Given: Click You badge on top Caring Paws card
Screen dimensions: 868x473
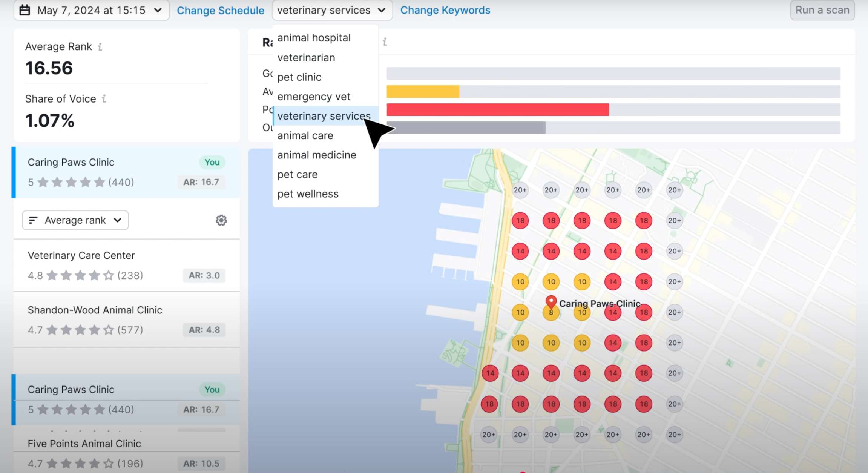Looking at the screenshot, I should point(212,162).
